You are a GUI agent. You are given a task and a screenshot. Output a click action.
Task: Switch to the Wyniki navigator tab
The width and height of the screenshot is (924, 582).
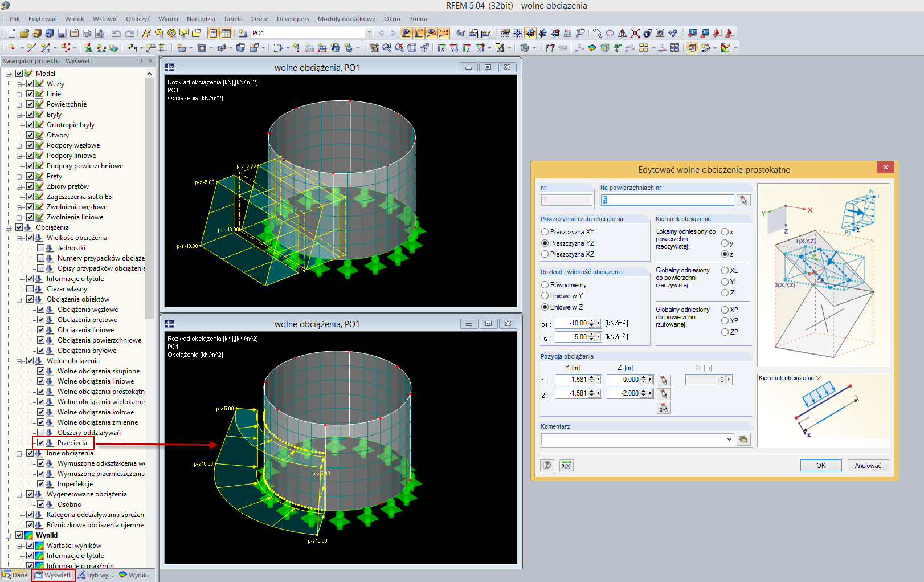(134, 575)
